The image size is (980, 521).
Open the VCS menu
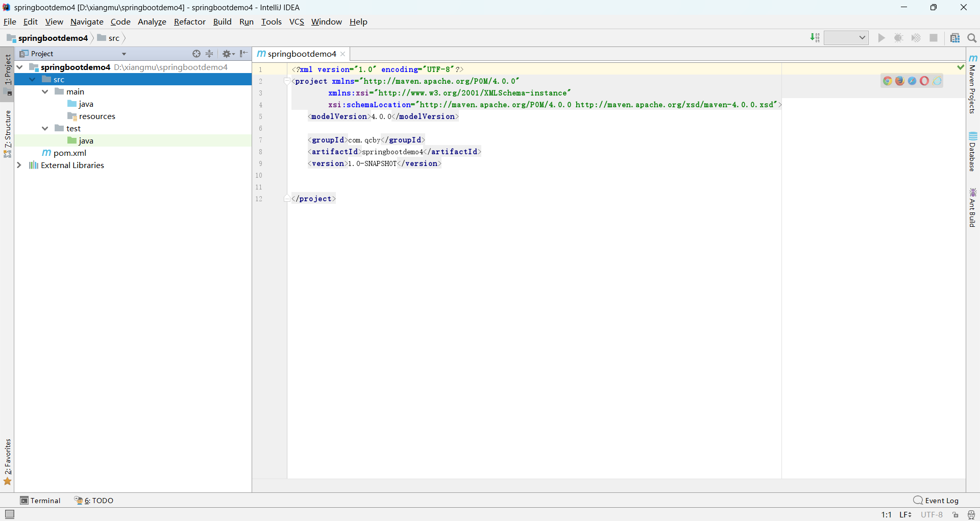[297, 21]
